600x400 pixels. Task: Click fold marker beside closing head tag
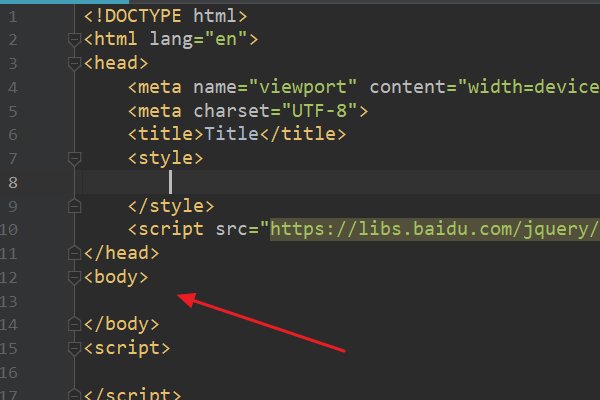(73, 254)
